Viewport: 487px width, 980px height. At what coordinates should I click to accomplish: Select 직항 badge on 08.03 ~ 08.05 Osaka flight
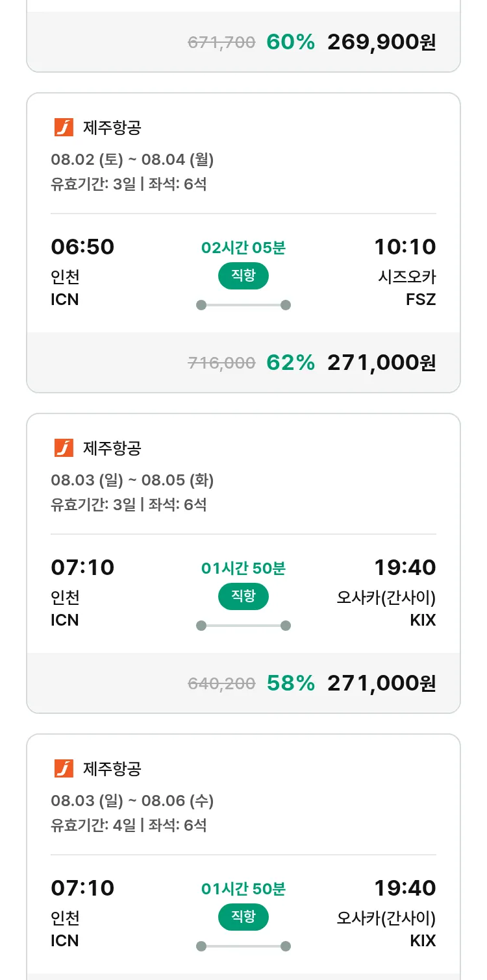click(x=243, y=596)
